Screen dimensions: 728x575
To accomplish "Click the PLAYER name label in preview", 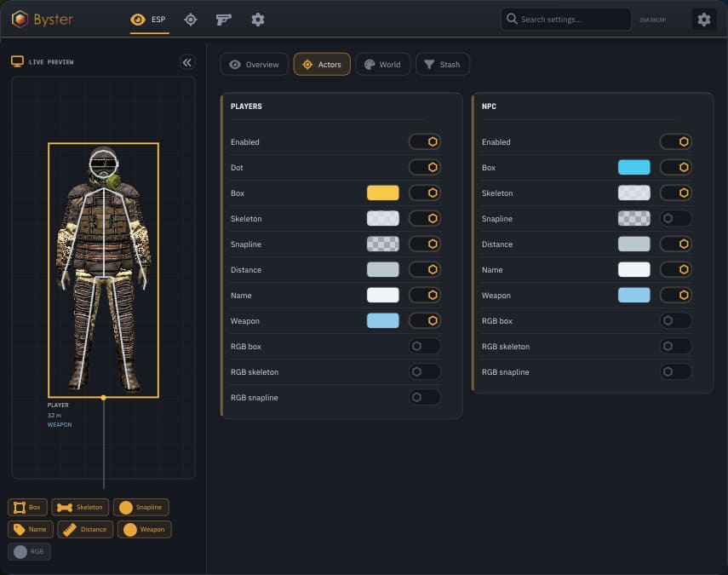I will pyautogui.click(x=58, y=405).
